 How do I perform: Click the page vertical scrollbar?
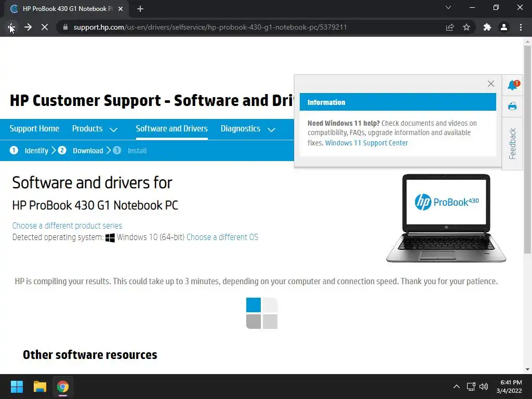click(x=527, y=149)
